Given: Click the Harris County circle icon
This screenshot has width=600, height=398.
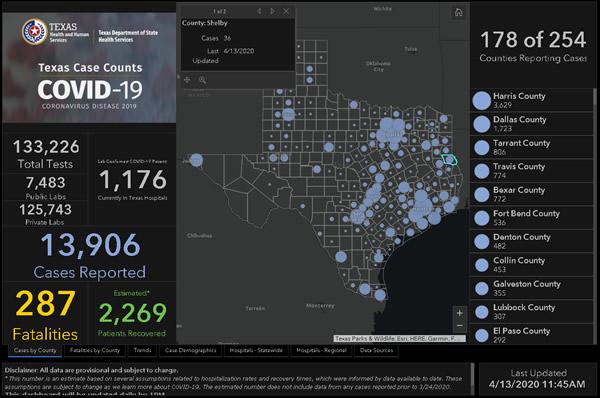Looking at the screenshot, I should tap(481, 100).
